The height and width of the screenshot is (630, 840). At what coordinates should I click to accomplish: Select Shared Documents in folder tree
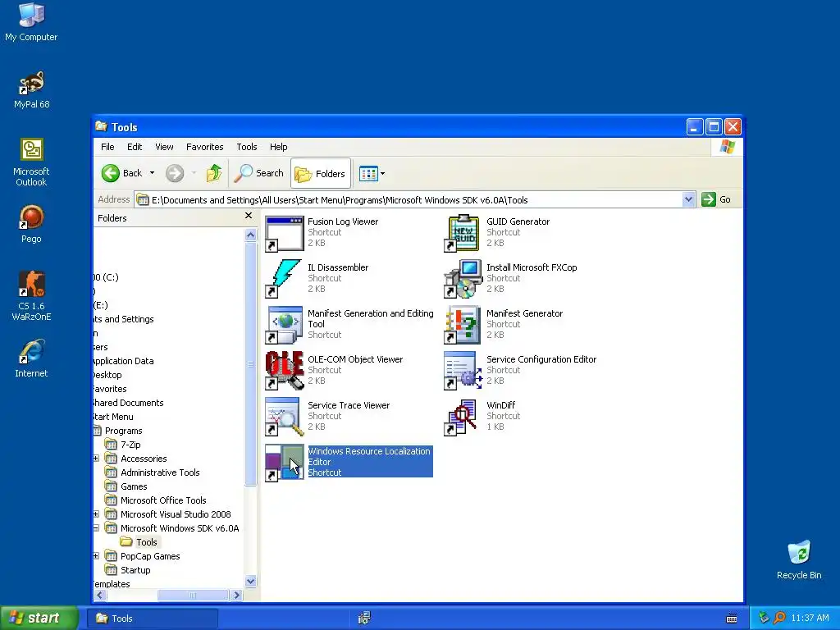[128, 403]
